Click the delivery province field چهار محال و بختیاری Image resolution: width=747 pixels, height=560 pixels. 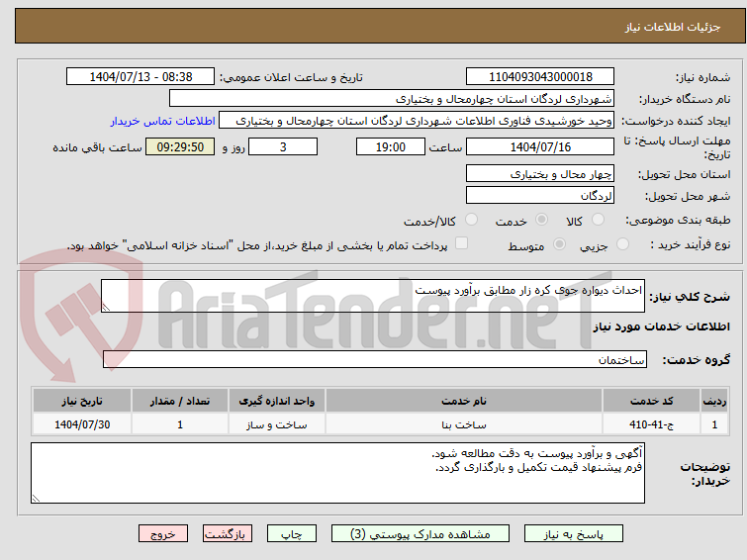pos(540,173)
